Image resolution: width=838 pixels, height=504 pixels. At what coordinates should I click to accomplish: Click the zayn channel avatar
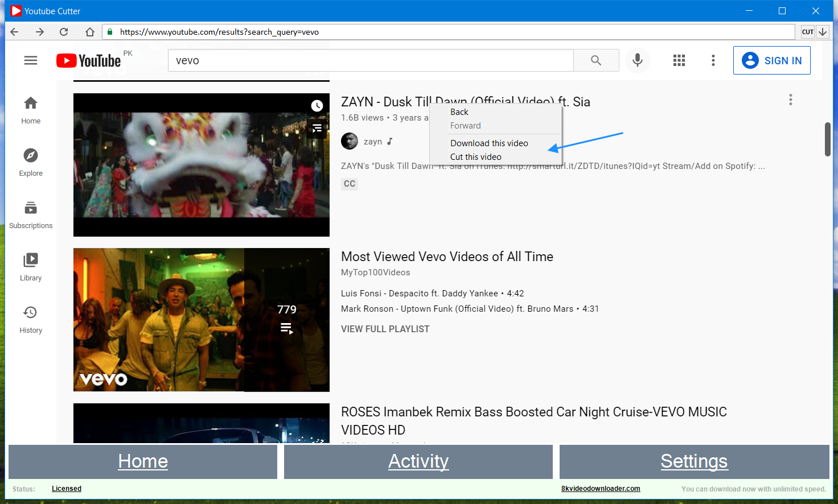click(x=350, y=141)
